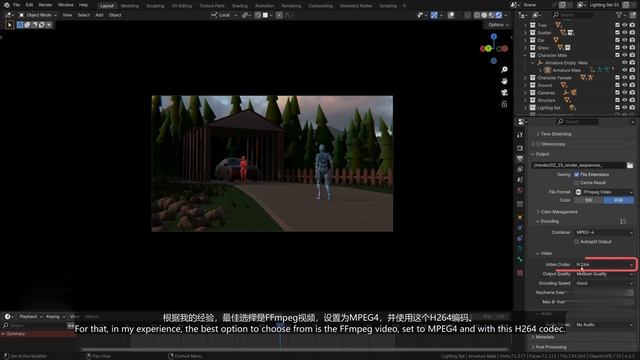Open the Options dropdown in viewport

pos(498,25)
